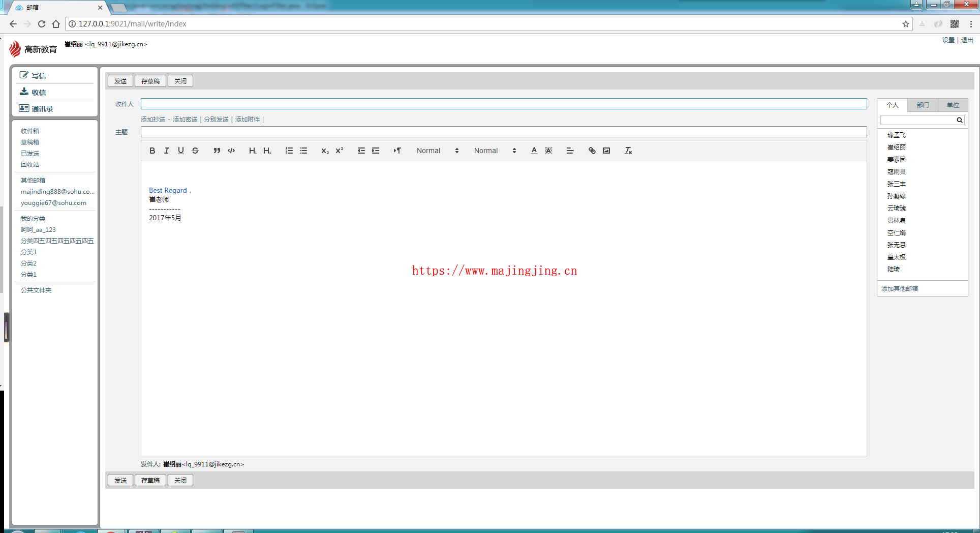Apply superscript formatting

tap(340, 151)
